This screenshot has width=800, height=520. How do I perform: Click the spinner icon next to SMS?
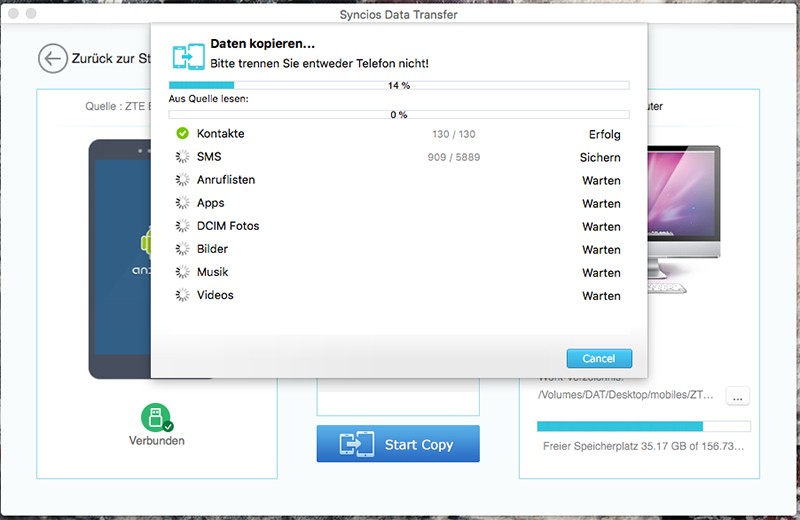[182, 157]
